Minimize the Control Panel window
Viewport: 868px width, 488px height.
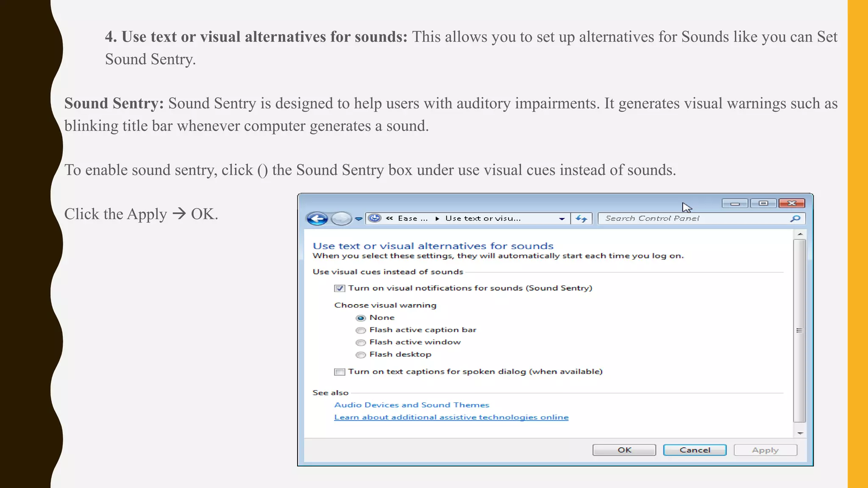pyautogui.click(x=735, y=204)
